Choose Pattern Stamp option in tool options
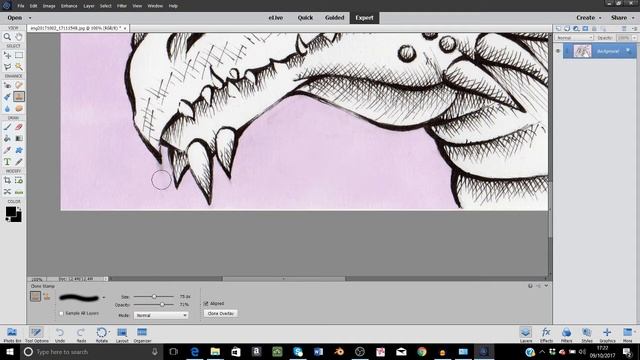Screen dimensions: 640x360 (x=47, y=296)
